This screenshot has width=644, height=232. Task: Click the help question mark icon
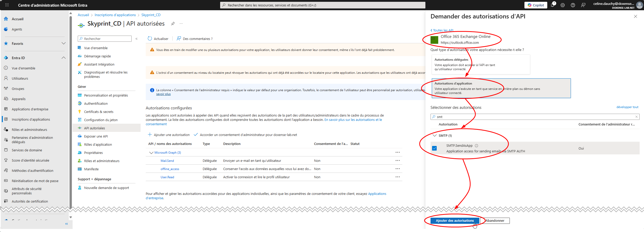point(573,5)
